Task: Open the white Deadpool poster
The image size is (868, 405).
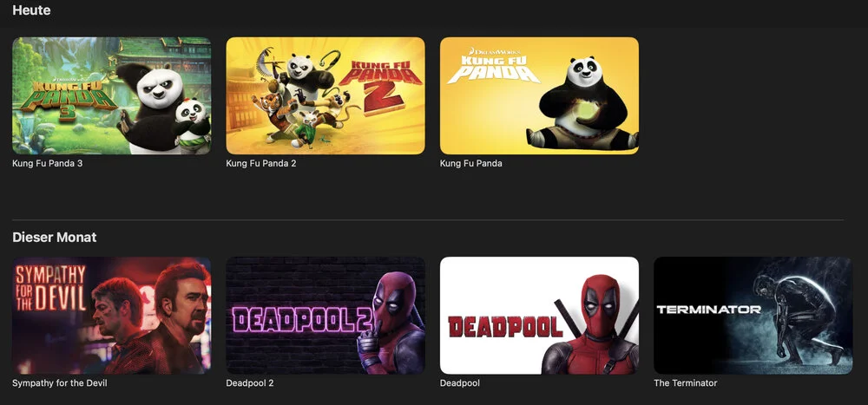Action: 539,316
